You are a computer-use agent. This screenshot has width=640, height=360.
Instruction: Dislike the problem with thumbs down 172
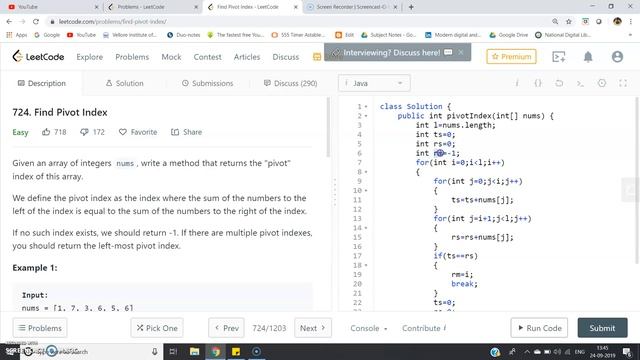pyautogui.click(x=84, y=132)
